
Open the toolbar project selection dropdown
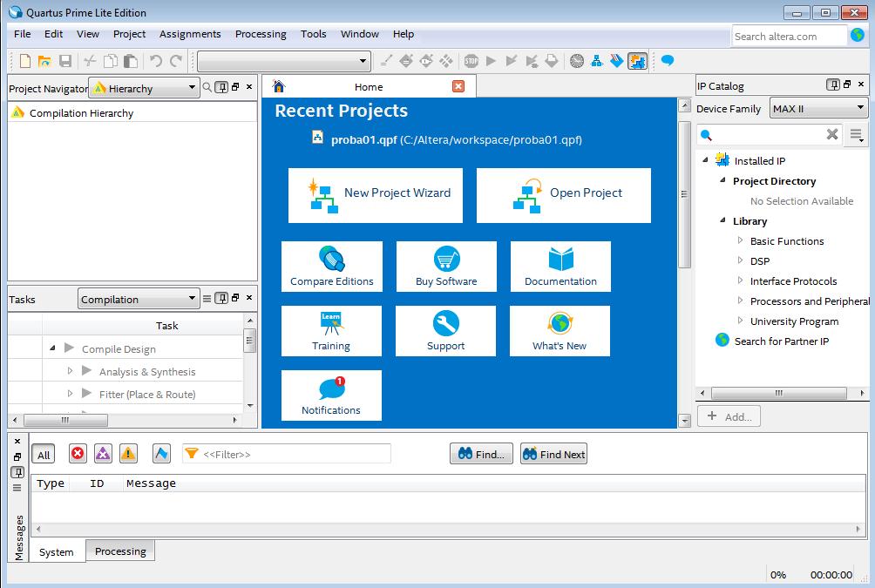284,61
